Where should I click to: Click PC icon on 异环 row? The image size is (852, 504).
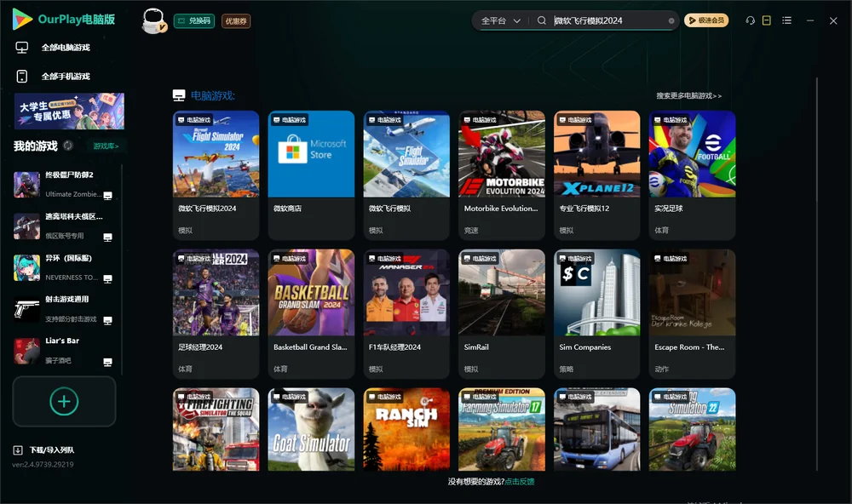click(x=107, y=279)
